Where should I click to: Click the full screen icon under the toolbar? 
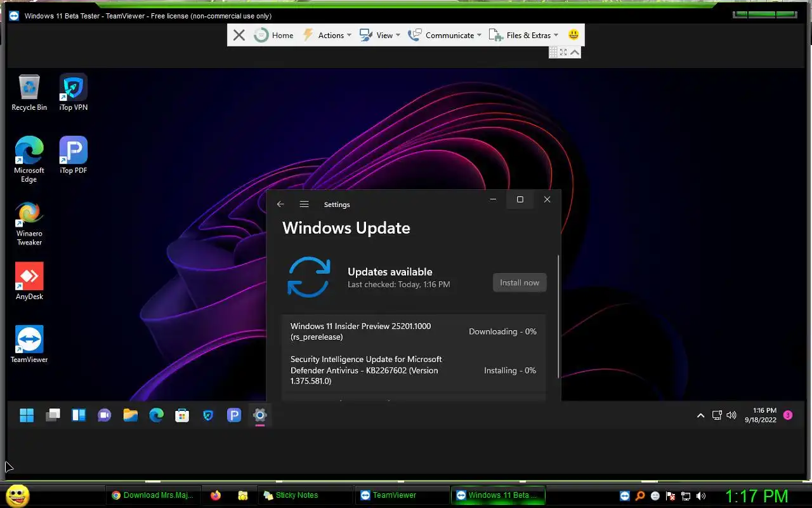[x=563, y=52]
